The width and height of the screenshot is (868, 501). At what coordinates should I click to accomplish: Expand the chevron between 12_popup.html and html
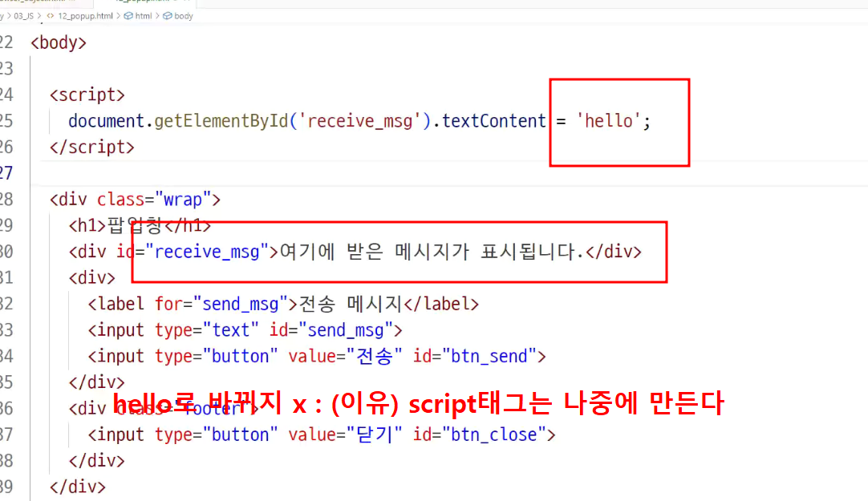[118, 16]
